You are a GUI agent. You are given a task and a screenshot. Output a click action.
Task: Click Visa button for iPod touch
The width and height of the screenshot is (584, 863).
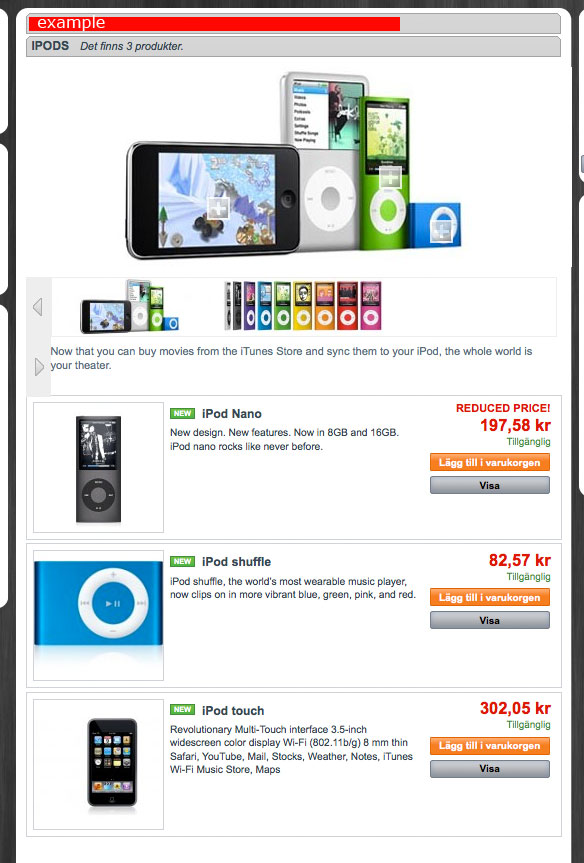click(490, 769)
